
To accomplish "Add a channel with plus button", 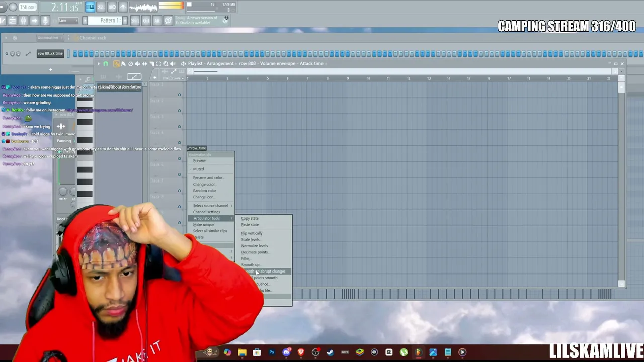I will (x=50, y=69).
